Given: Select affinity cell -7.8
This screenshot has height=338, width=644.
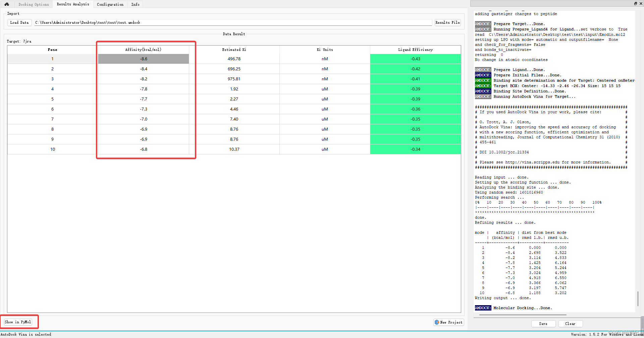Looking at the screenshot, I should tap(144, 89).
